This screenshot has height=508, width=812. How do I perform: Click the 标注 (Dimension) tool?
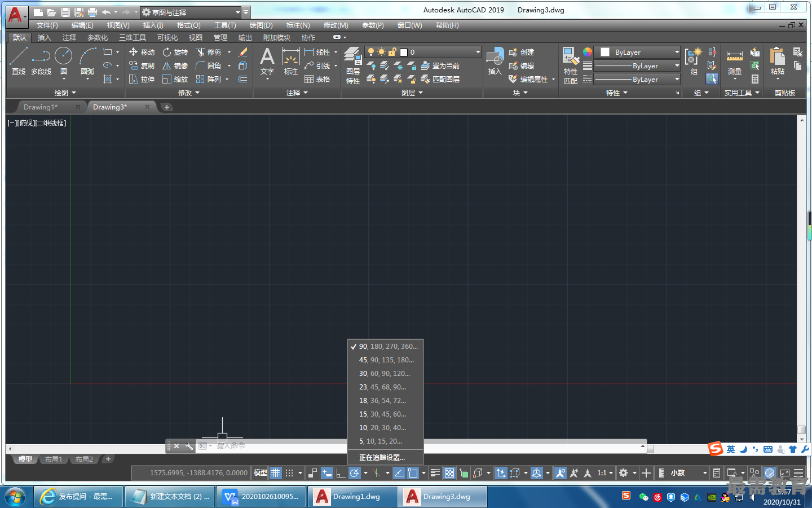click(290, 61)
